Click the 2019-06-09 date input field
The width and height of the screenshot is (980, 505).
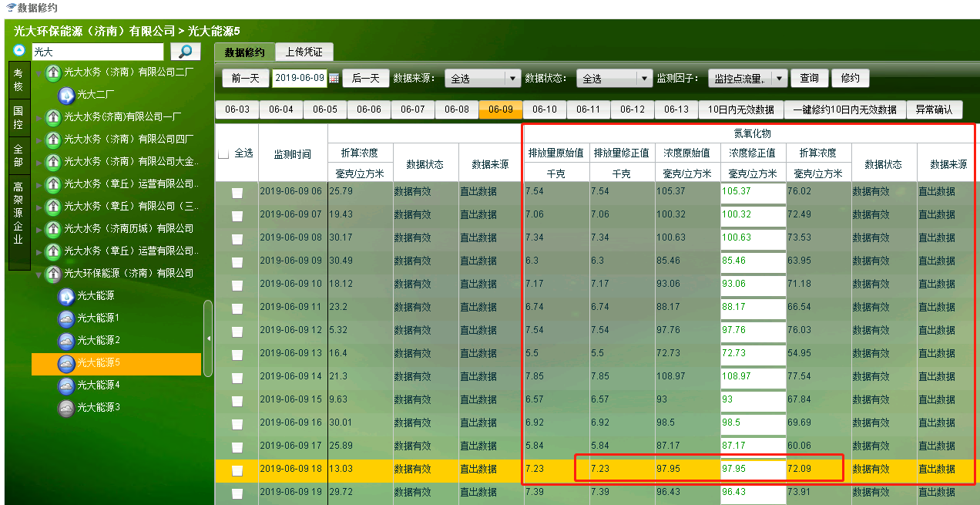click(299, 78)
